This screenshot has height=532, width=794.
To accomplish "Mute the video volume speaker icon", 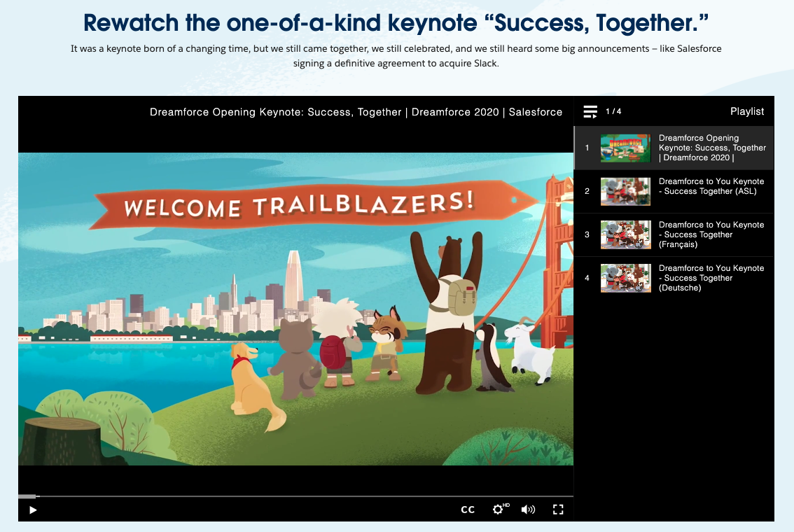I will (528, 510).
